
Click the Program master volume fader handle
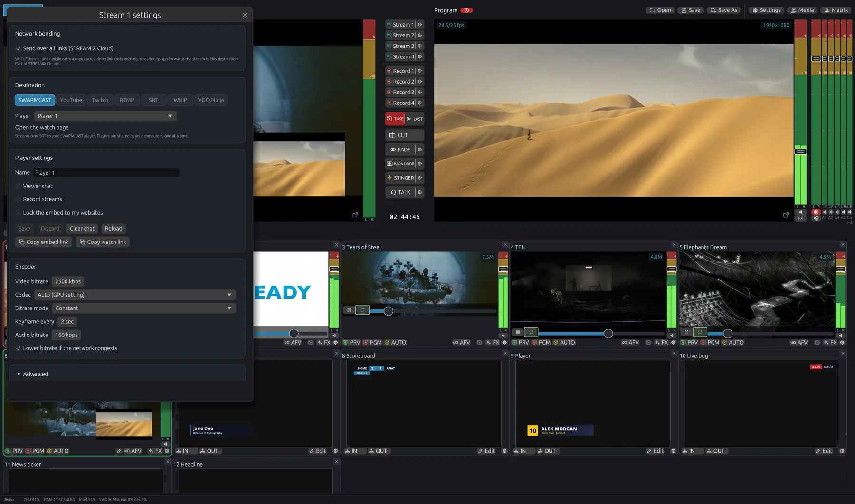click(x=800, y=151)
